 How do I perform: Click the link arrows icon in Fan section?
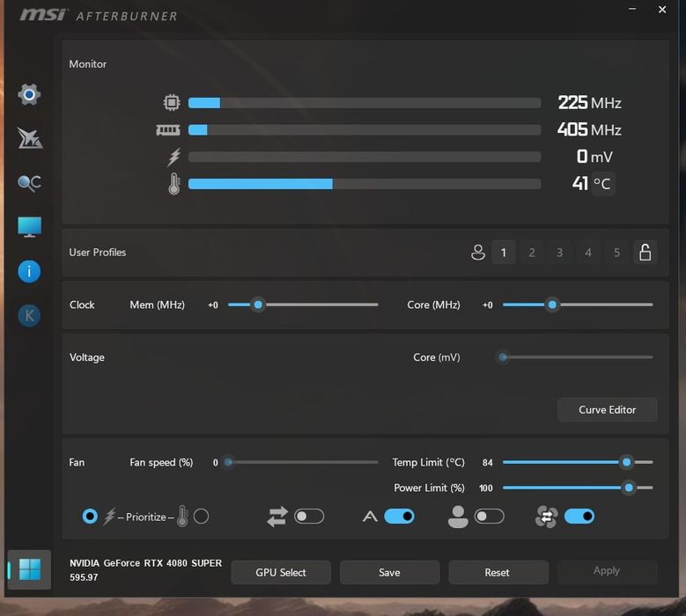point(277,517)
